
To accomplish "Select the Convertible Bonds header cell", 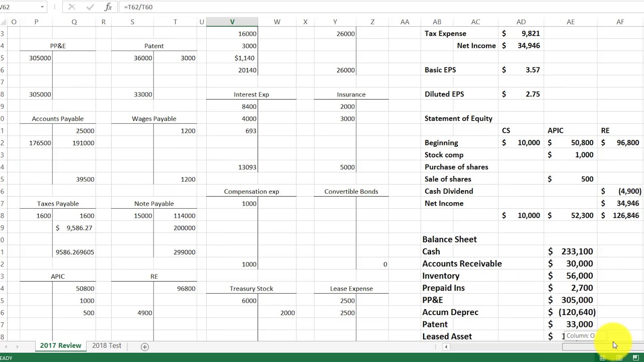I will (x=351, y=192).
